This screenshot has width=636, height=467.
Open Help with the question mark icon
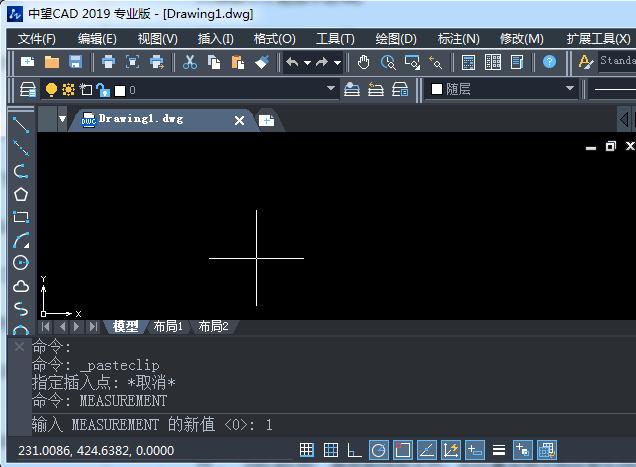(549, 62)
